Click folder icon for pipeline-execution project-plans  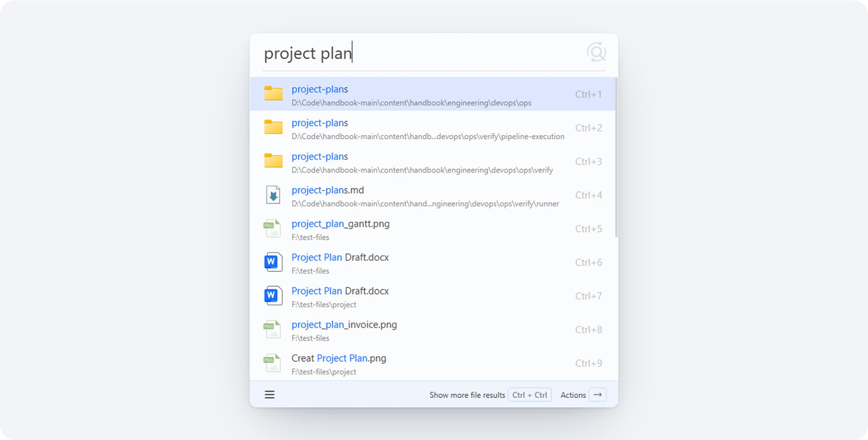coord(274,128)
